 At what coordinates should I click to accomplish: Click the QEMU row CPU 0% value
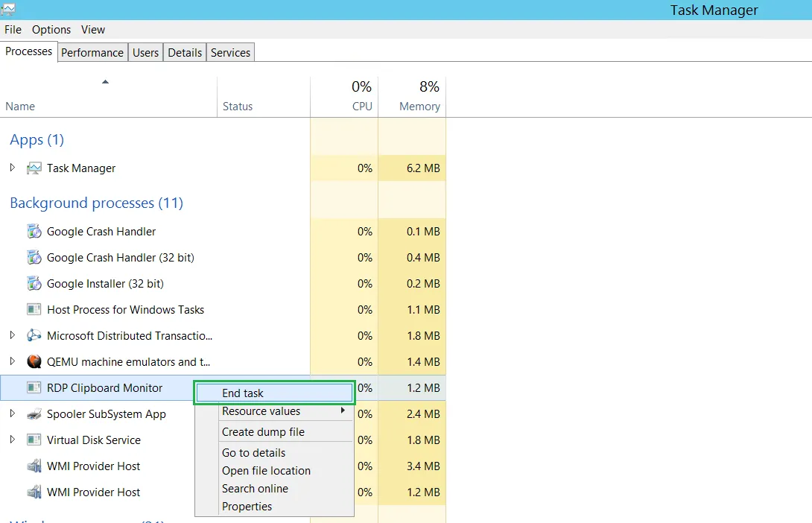coord(364,362)
